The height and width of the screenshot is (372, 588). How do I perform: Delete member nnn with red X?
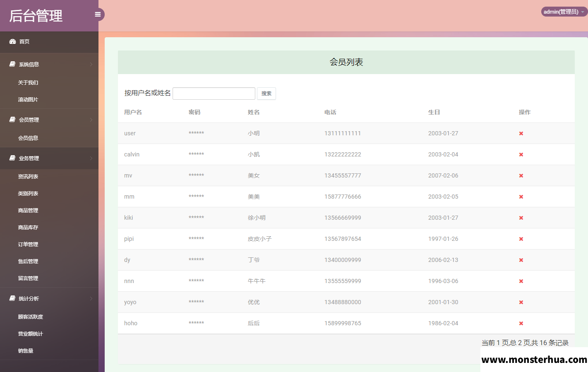tap(521, 281)
